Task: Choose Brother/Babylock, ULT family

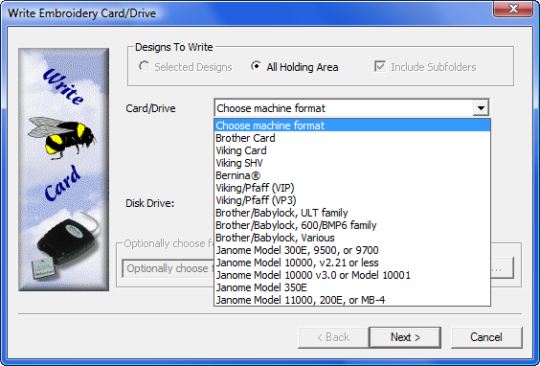Action: click(352, 213)
